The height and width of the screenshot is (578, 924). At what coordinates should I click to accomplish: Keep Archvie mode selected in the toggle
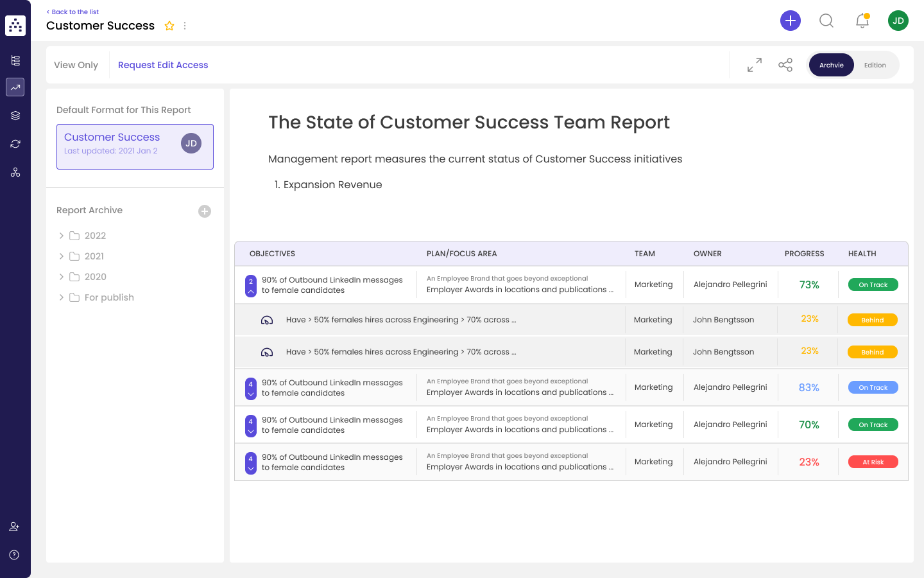831,65
